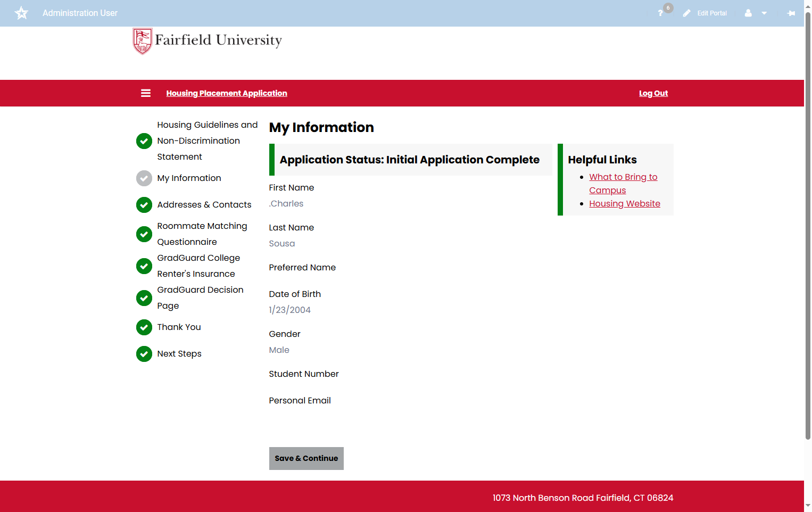Click the pin icon in admin bar
The image size is (812, 512).
coord(791,13)
